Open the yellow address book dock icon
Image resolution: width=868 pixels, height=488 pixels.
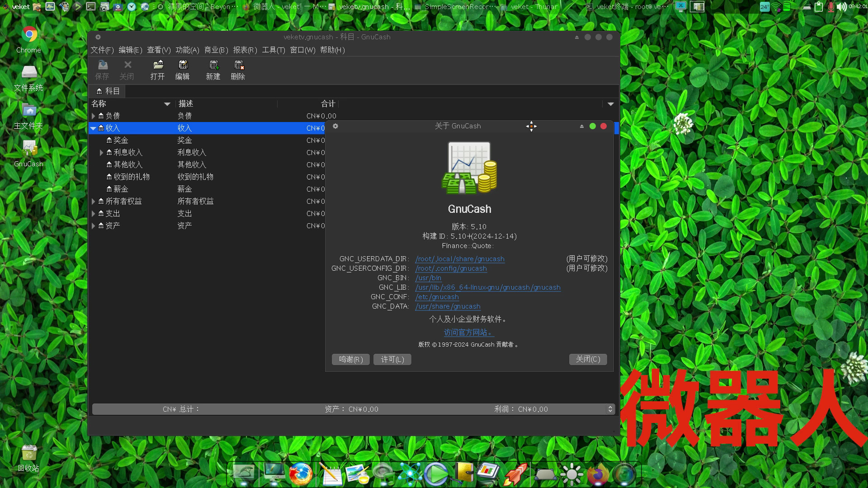point(464,473)
